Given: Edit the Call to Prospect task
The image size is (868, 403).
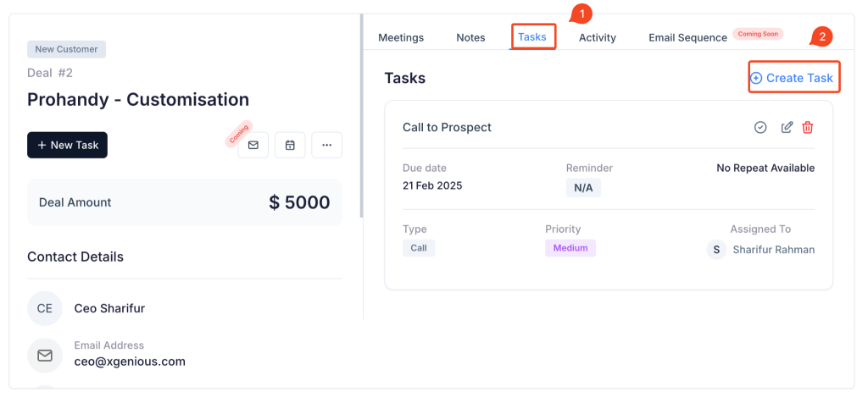Looking at the screenshot, I should click(787, 128).
